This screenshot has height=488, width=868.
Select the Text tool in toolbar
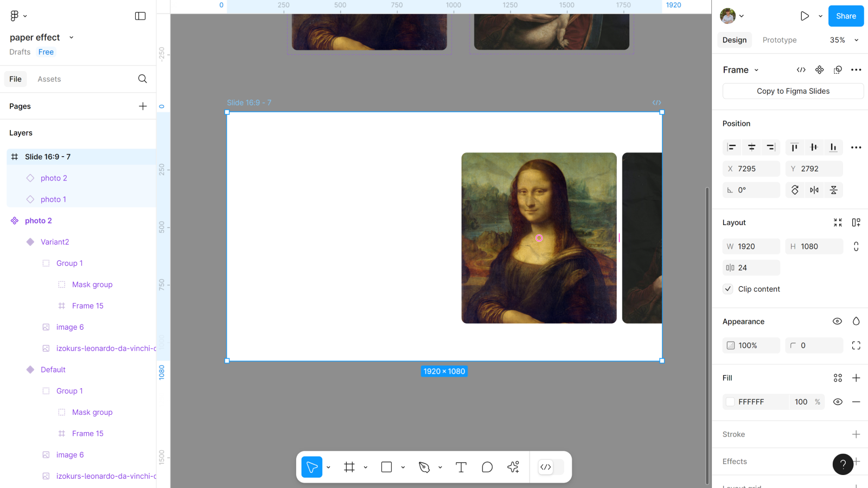click(461, 467)
